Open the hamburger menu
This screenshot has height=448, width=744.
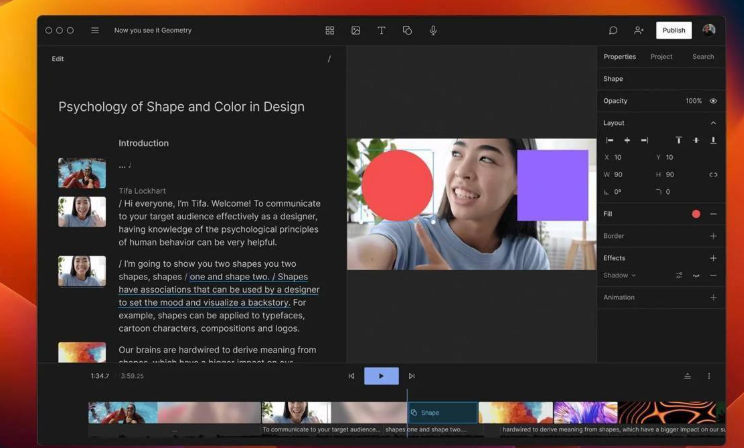[95, 30]
